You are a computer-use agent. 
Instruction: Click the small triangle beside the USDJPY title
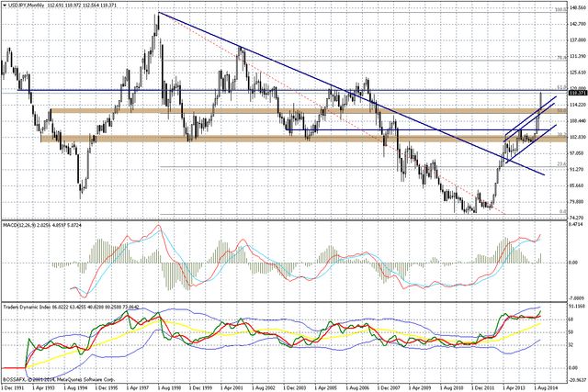click(x=4, y=6)
